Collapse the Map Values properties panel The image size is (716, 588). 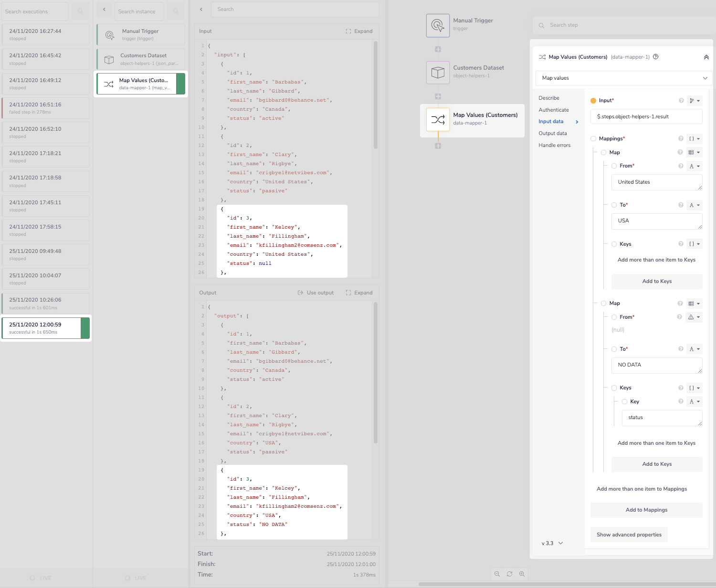(706, 57)
